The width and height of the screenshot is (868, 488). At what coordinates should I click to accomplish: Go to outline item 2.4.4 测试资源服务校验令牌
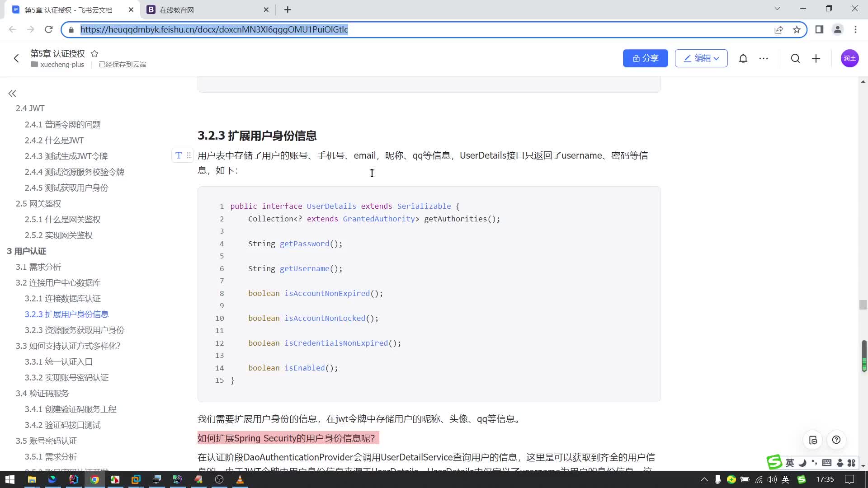point(75,172)
